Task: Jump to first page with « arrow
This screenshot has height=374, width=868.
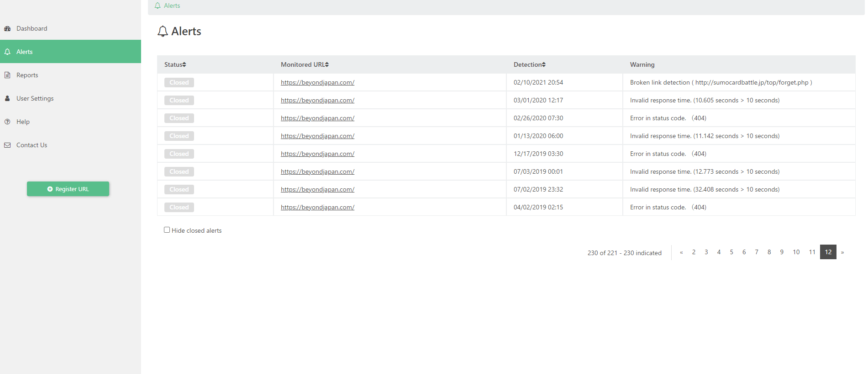Action: 681,252
